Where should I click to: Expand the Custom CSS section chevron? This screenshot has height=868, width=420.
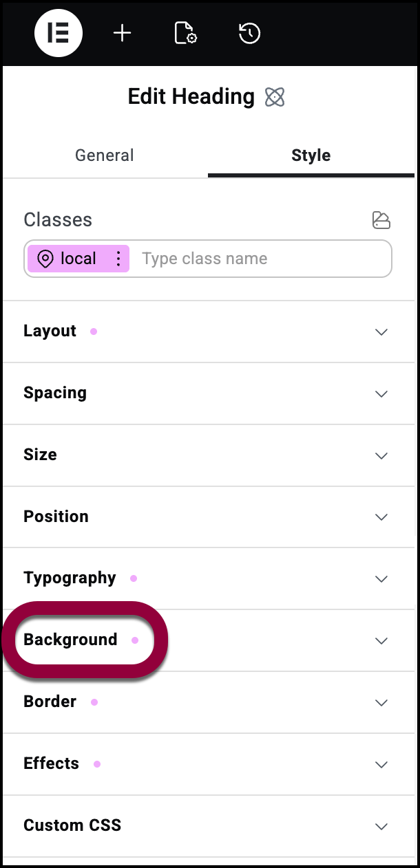pos(381,826)
